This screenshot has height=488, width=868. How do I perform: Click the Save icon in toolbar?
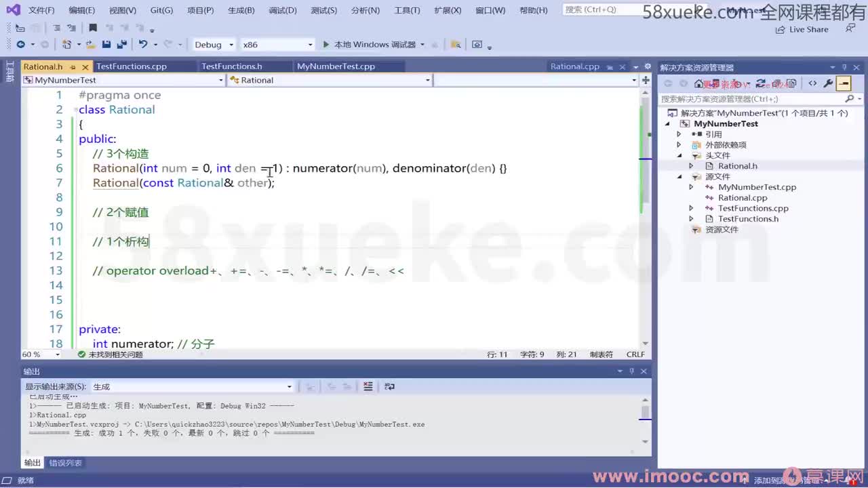pos(106,45)
